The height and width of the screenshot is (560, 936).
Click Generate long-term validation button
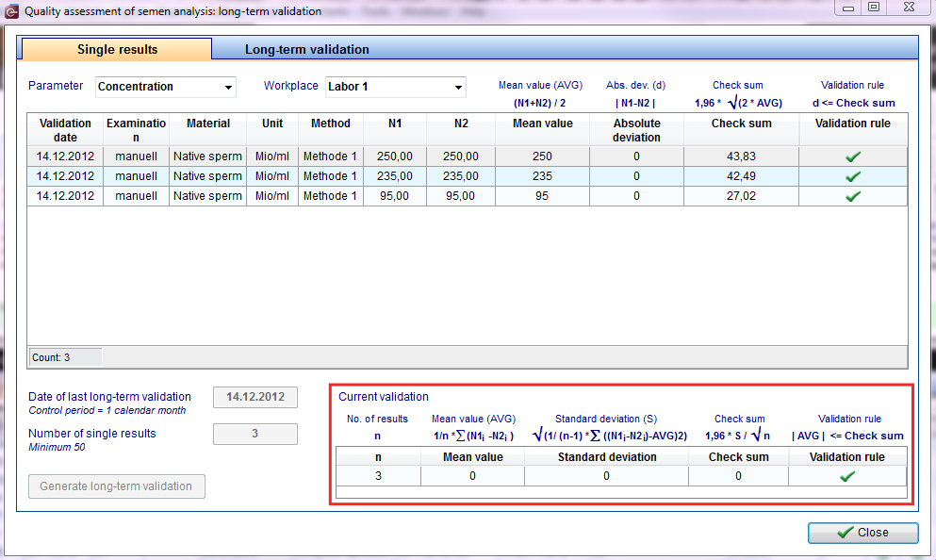[117, 486]
